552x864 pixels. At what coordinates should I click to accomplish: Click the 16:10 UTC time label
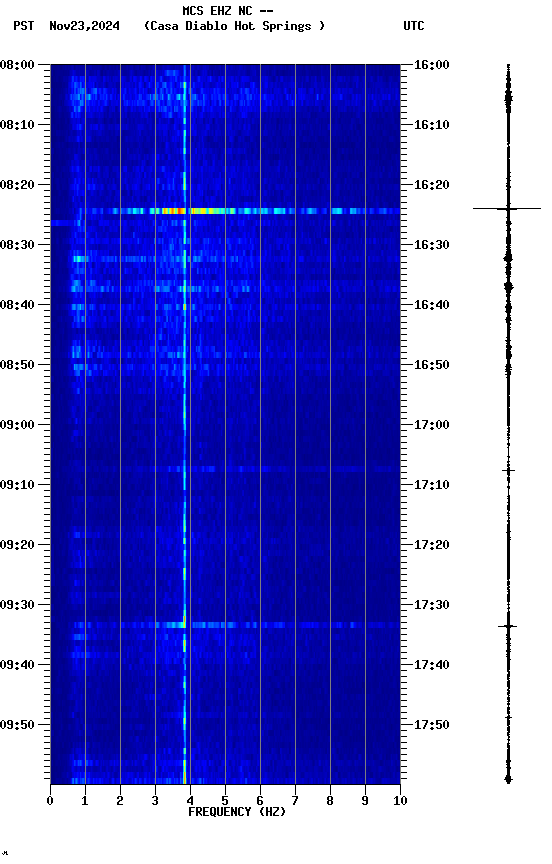[x=431, y=125]
